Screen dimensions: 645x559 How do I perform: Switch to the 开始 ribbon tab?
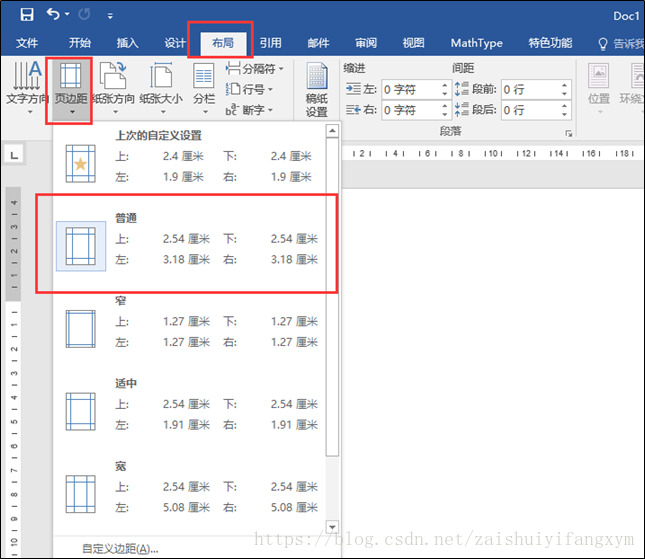pyautogui.click(x=80, y=43)
